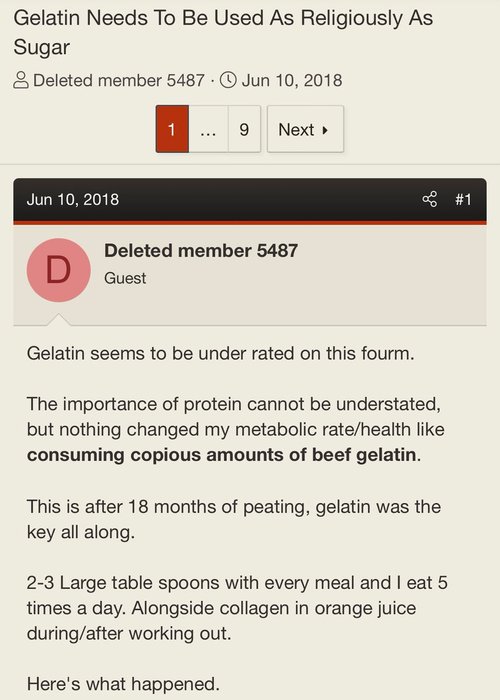Go to page 1 of the thread
Viewport: 500px width, 700px height.
[x=172, y=129]
